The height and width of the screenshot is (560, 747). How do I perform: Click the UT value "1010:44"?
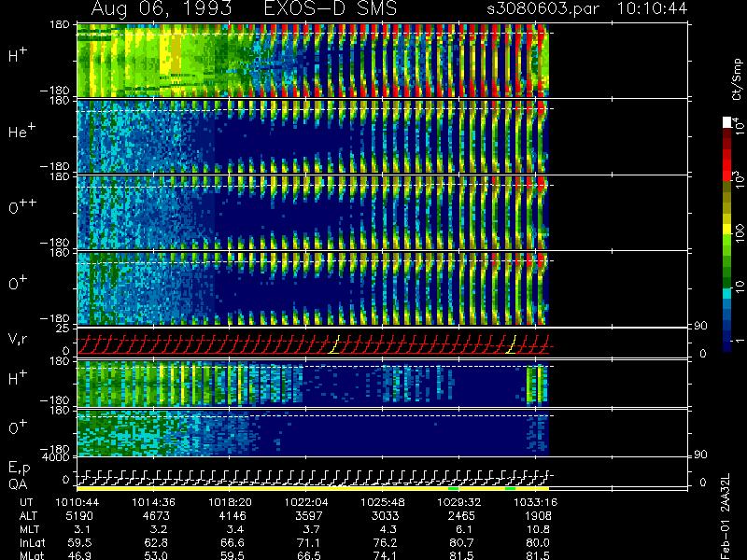pos(77,502)
